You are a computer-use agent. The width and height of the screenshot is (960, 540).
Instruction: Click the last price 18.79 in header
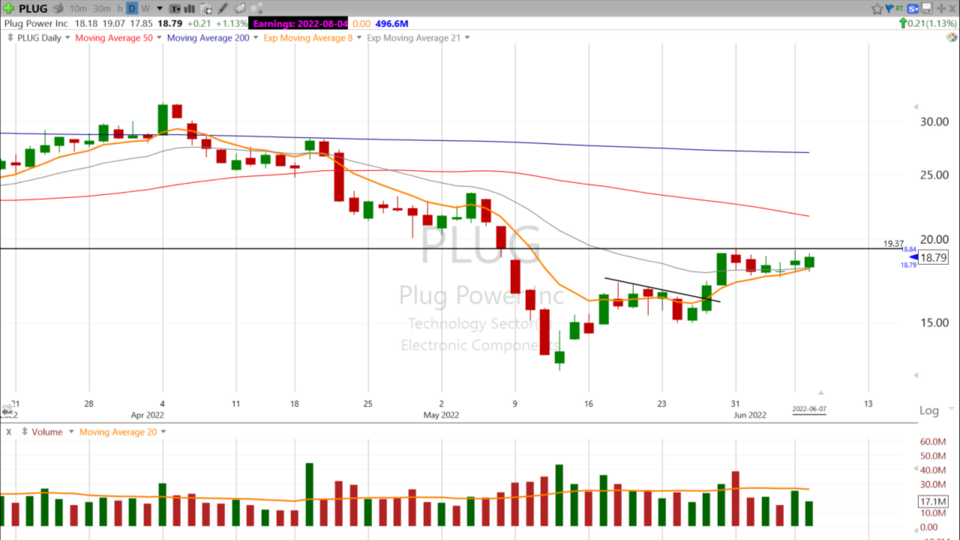pyautogui.click(x=170, y=23)
